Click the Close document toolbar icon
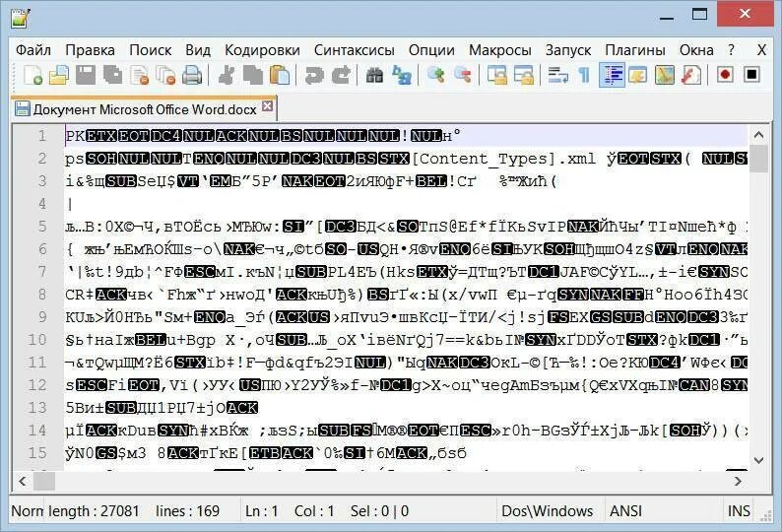The height and width of the screenshot is (532, 782). pyautogui.click(x=139, y=75)
